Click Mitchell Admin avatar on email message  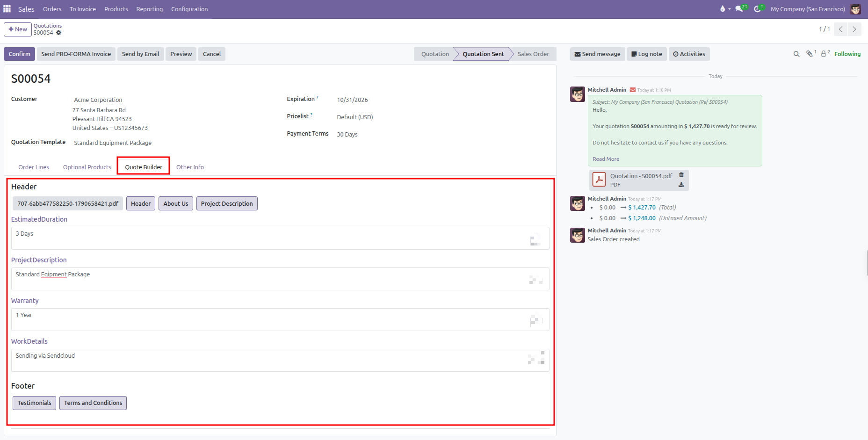(578, 94)
